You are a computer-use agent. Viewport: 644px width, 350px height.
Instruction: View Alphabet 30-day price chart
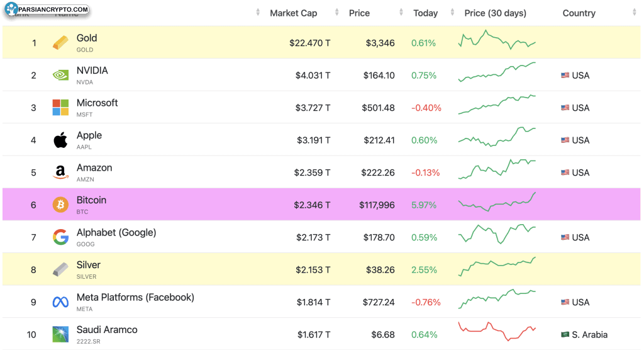(x=497, y=234)
